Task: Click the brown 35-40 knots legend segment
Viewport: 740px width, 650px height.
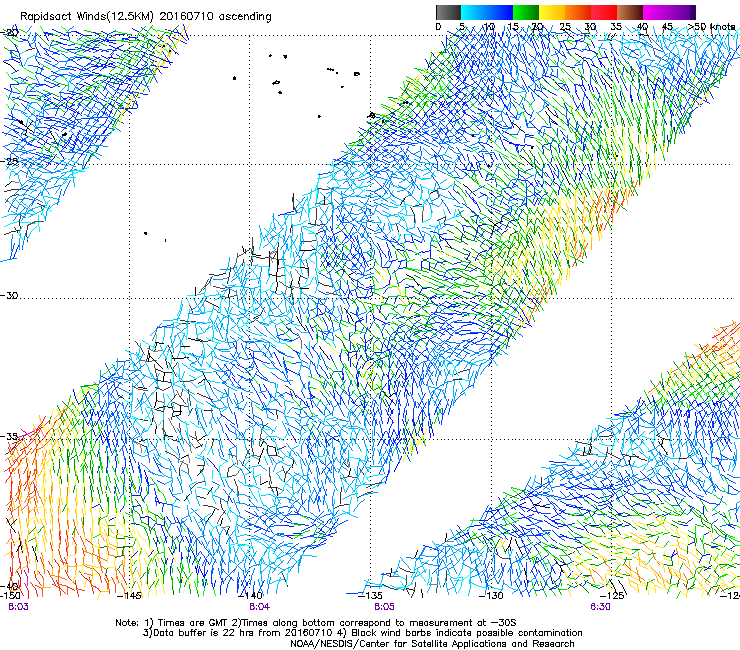Action: [630, 12]
